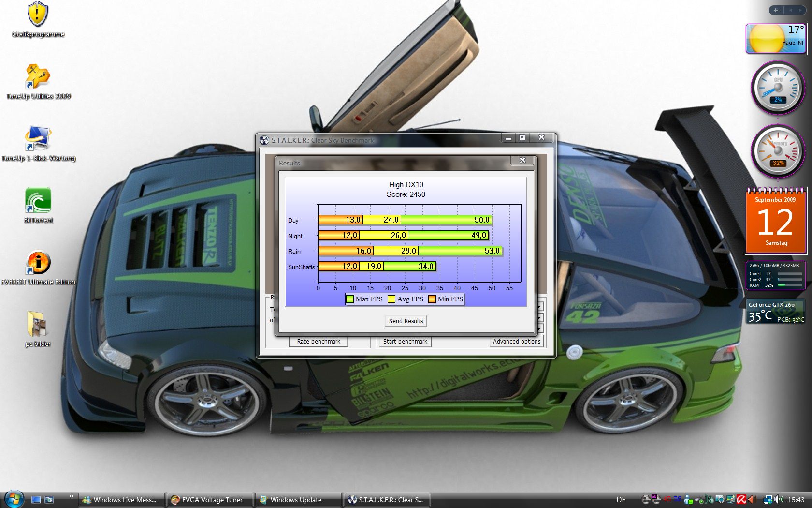Open the Grafikprogramme desktop icon
The image size is (812, 508).
[x=38, y=19]
